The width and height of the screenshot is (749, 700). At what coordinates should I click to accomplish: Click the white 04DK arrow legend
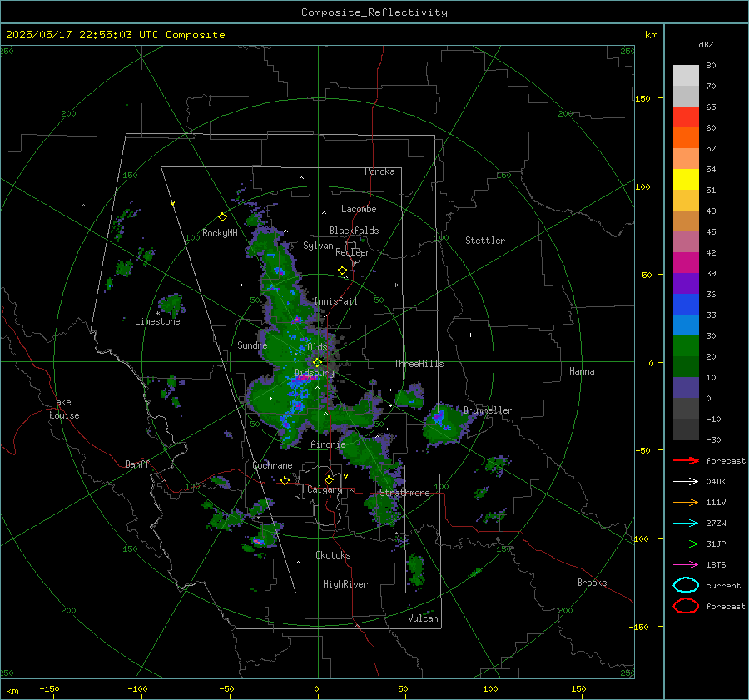click(x=686, y=482)
